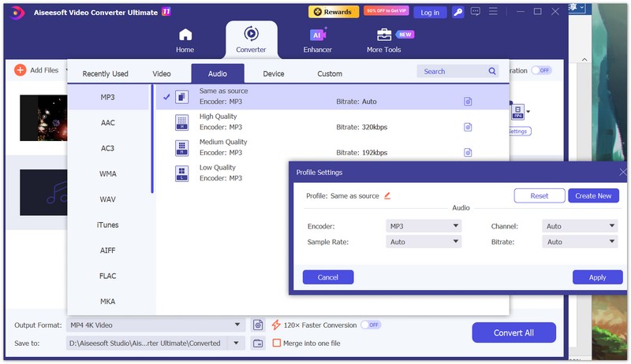Click the 50% OFF VIP offer
Screen dimensions: 631x364
[x=386, y=11]
